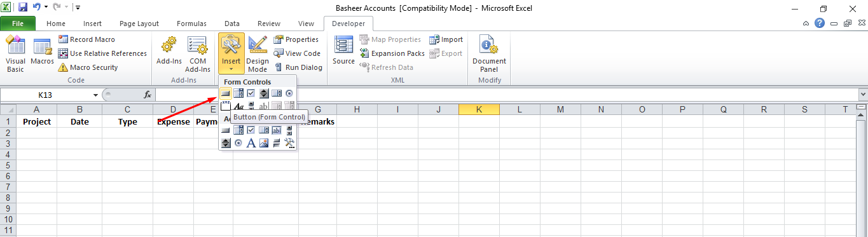Select the Option Button form control

[x=289, y=93]
